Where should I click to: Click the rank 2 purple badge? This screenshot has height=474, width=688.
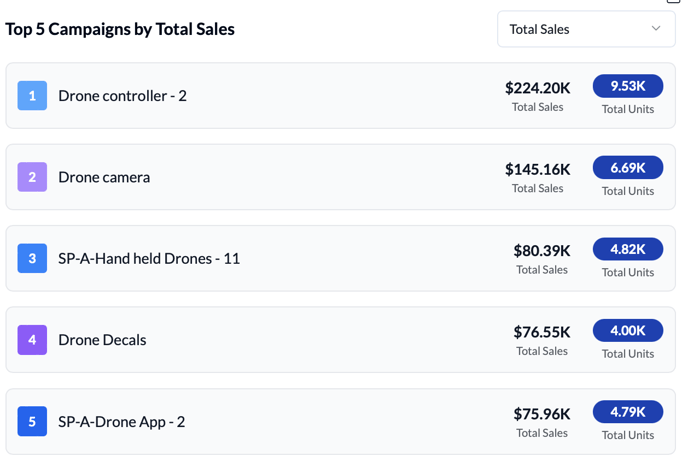click(x=32, y=177)
